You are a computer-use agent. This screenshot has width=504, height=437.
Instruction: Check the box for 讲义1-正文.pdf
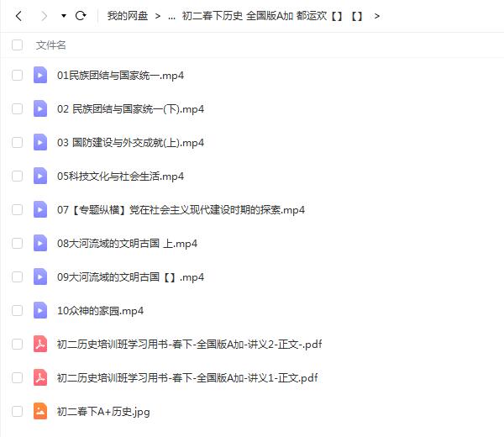[x=17, y=377]
